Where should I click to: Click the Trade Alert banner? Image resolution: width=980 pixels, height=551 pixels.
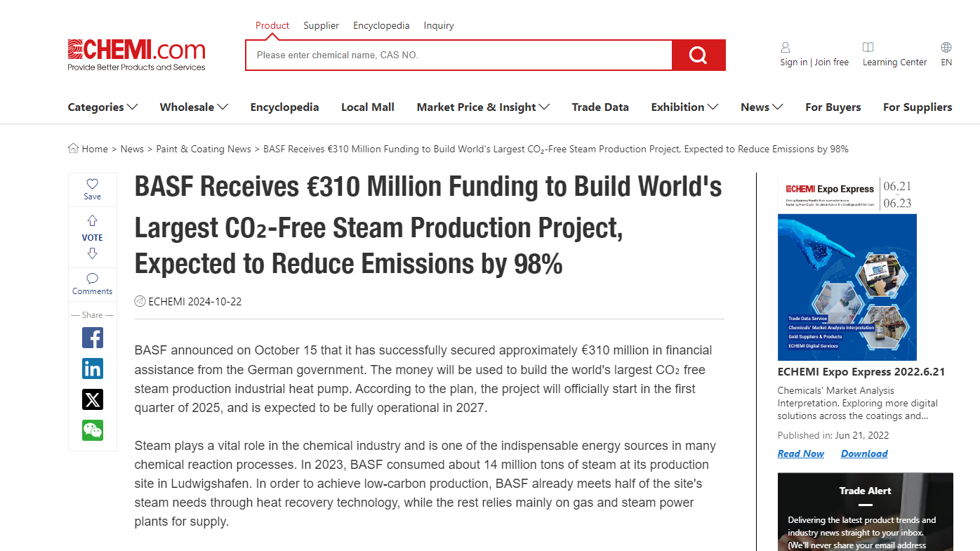click(866, 512)
